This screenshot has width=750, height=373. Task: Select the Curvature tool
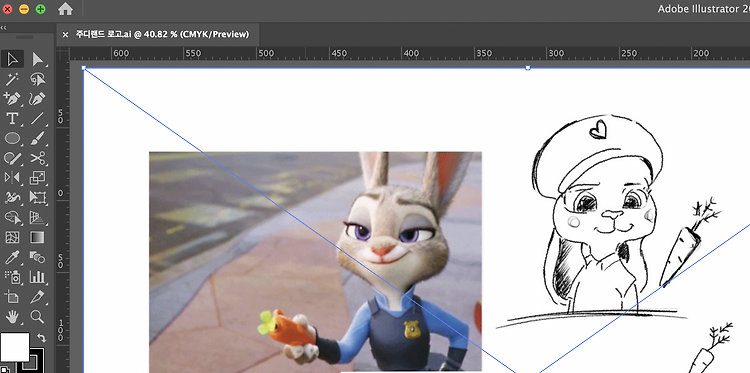(37, 99)
